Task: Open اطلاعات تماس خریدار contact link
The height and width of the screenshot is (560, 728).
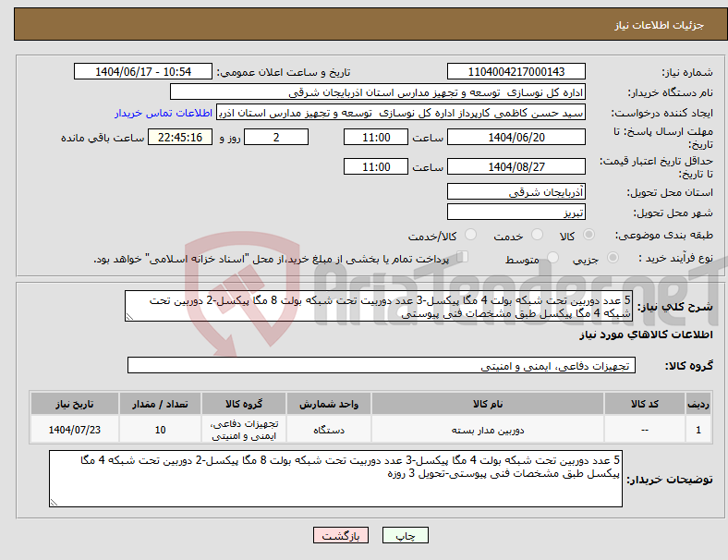Action: pos(164,113)
